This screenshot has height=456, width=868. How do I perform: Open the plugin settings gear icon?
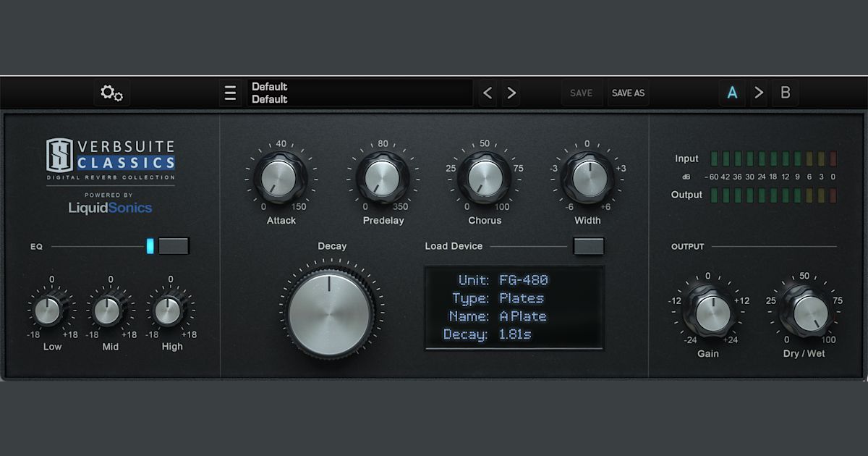click(x=112, y=93)
